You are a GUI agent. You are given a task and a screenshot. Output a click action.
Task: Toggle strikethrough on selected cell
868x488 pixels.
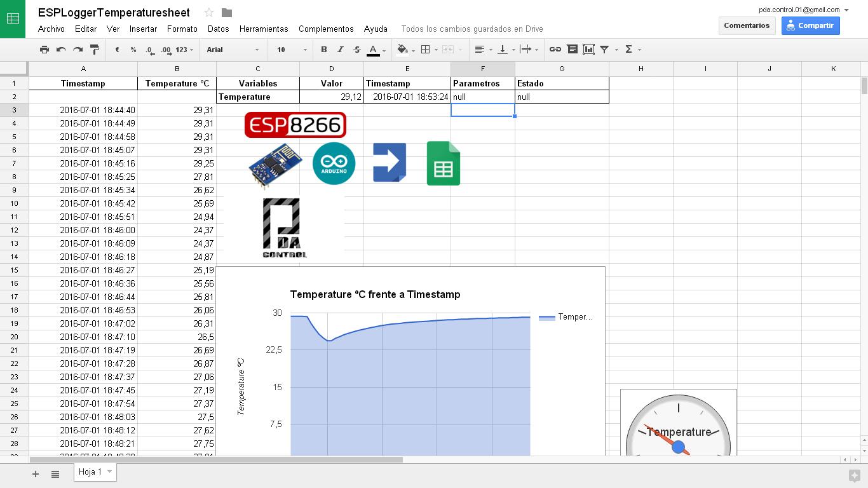pyautogui.click(x=357, y=49)
